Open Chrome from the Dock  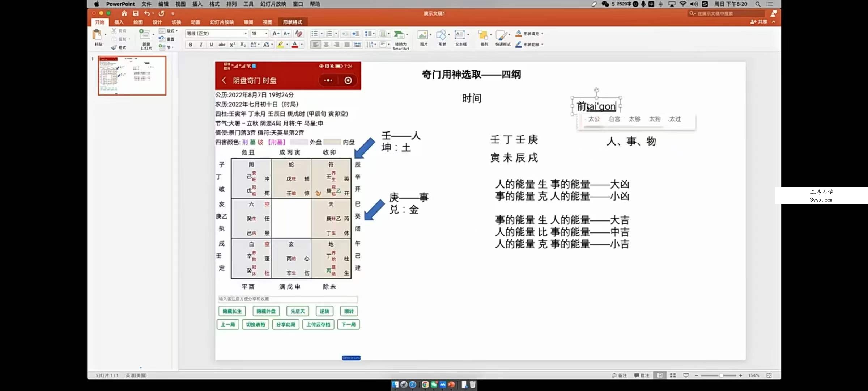click(425, 384)
